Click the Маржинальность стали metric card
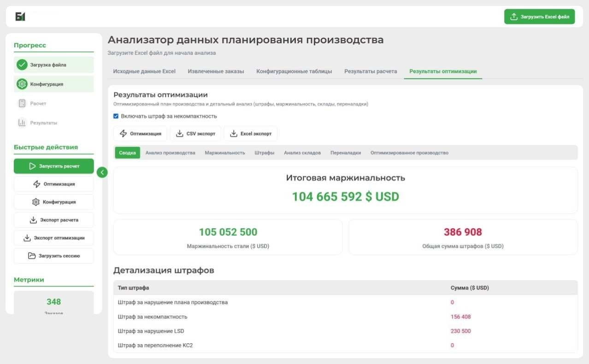Image resolution: width=589 pixels, height=364 pixels. coord(228,236)
